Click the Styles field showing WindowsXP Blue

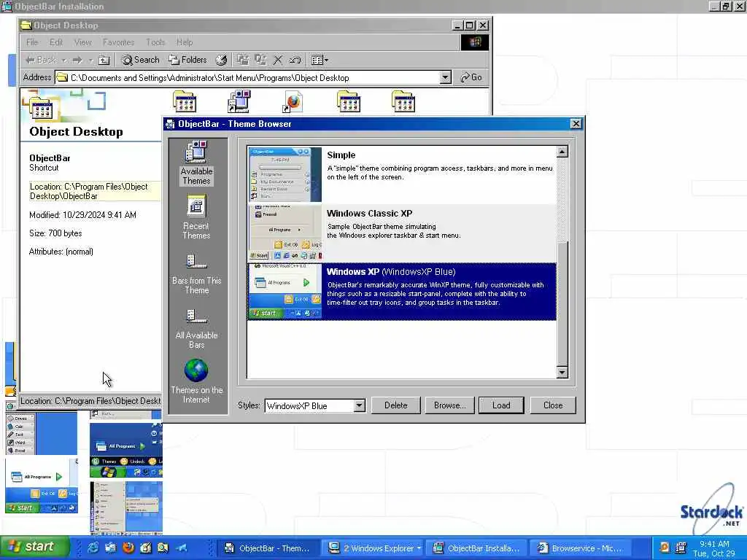point(309,405)
